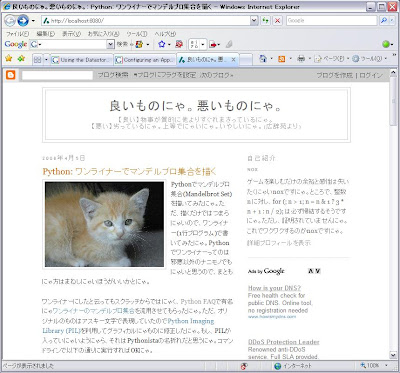Open the tab list dropdown arrow beside Quick Tabs
The height and width of the screenshot is (373, 400).
tap(46, 60)
